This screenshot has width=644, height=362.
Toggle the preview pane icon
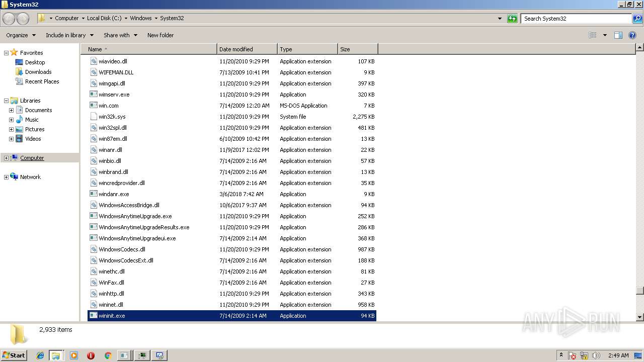(618, 35)
